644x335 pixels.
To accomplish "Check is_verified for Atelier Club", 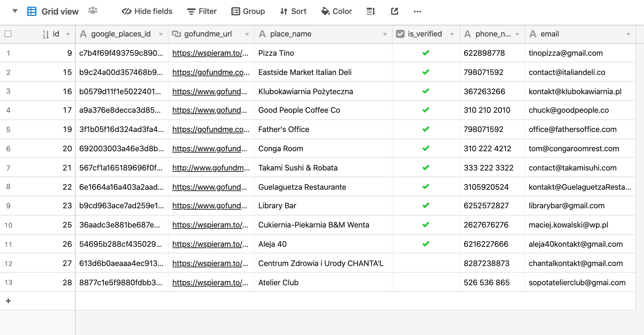I will (x=426, y=283).
